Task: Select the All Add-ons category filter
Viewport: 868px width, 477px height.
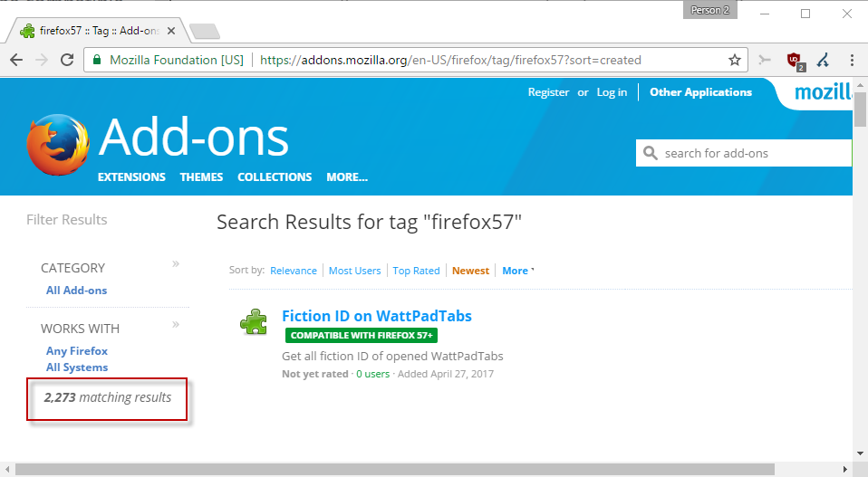Action: [x=76, y=291]
